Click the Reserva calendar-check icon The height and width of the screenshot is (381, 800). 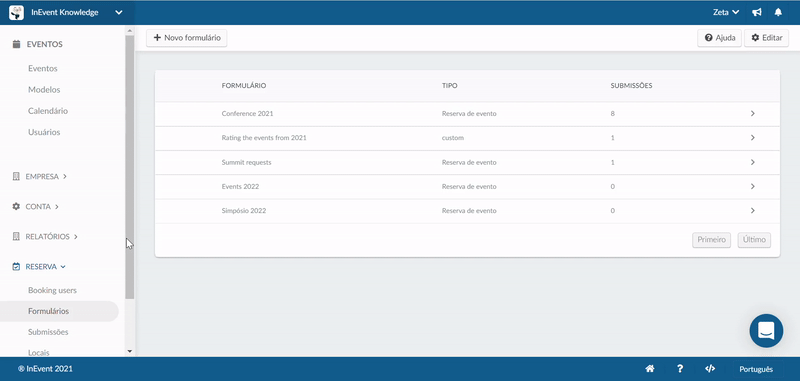pos(16,267)
